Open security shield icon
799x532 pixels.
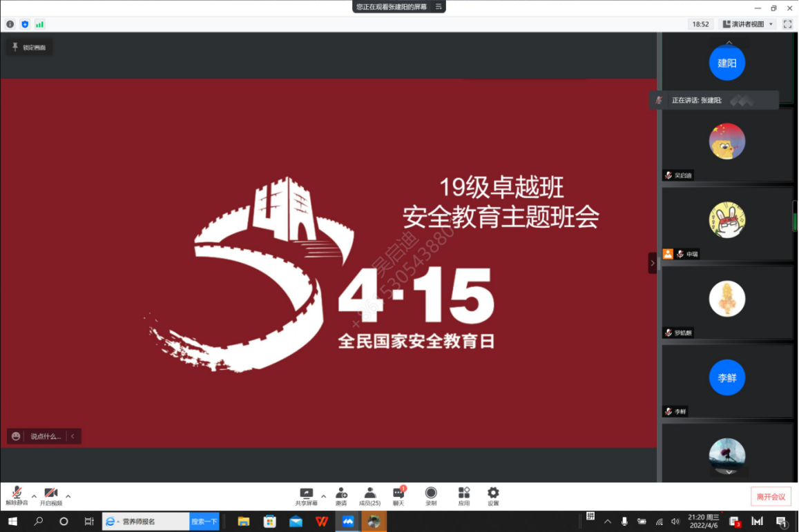click(x=25, y=24)
